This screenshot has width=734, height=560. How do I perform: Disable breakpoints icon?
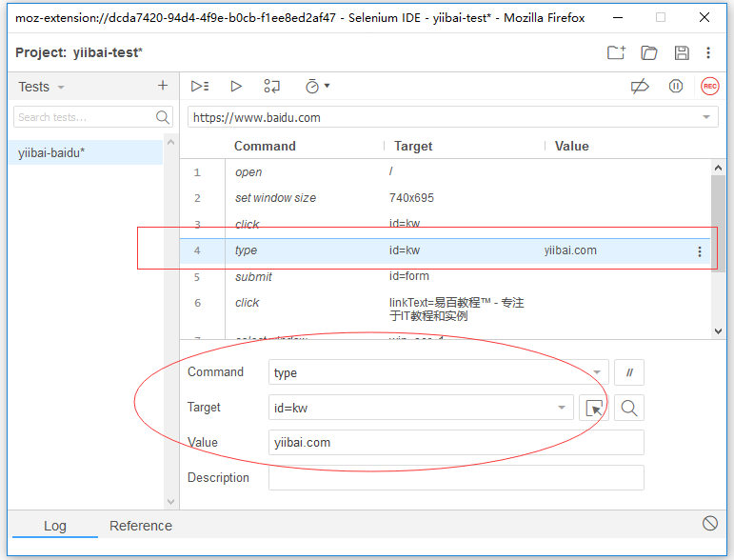point(640,86)
